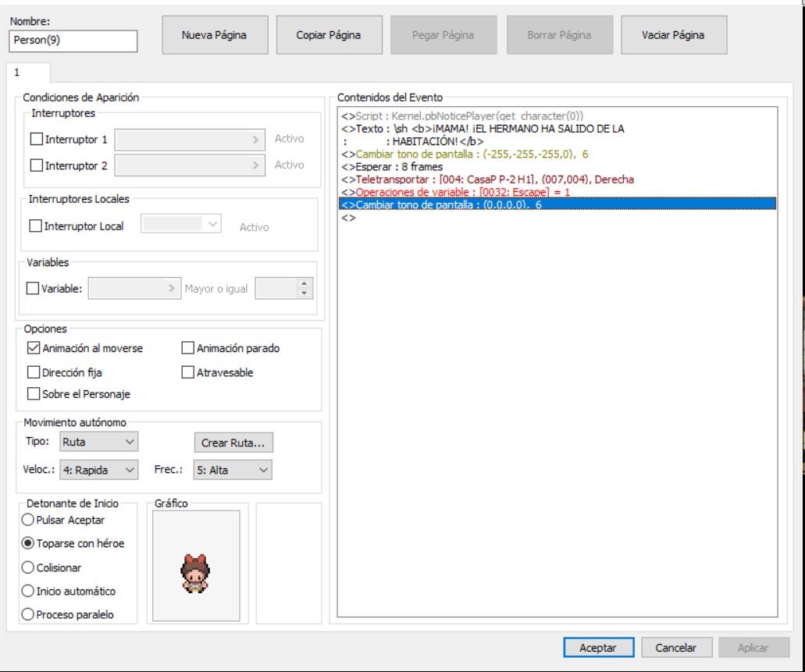Viewport: 805px width, 672px height.
Task: Click the Nueva Página button
Action: click(214, 35)
